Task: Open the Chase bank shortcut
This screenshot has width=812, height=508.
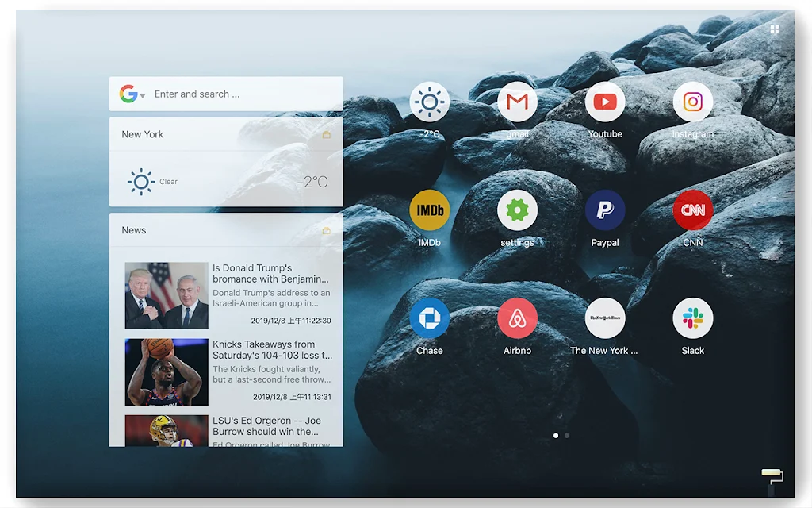Action: (429, 318)
